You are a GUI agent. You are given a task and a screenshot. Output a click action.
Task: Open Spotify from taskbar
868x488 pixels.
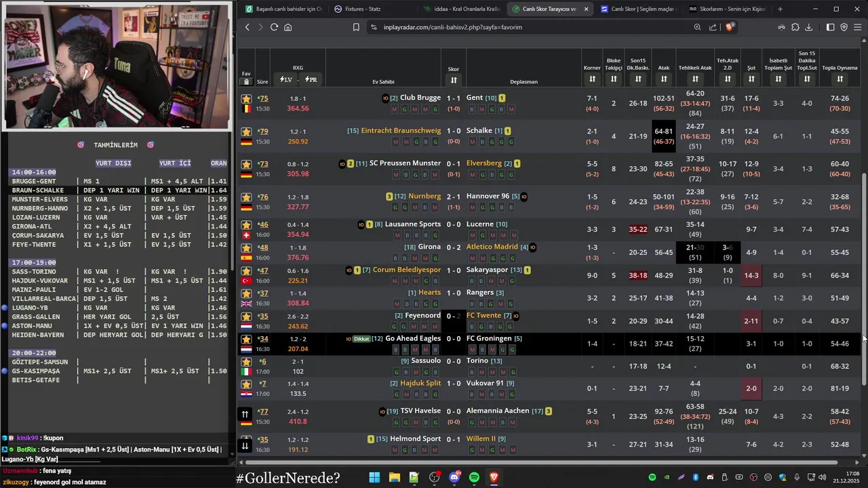pos(474,477)
